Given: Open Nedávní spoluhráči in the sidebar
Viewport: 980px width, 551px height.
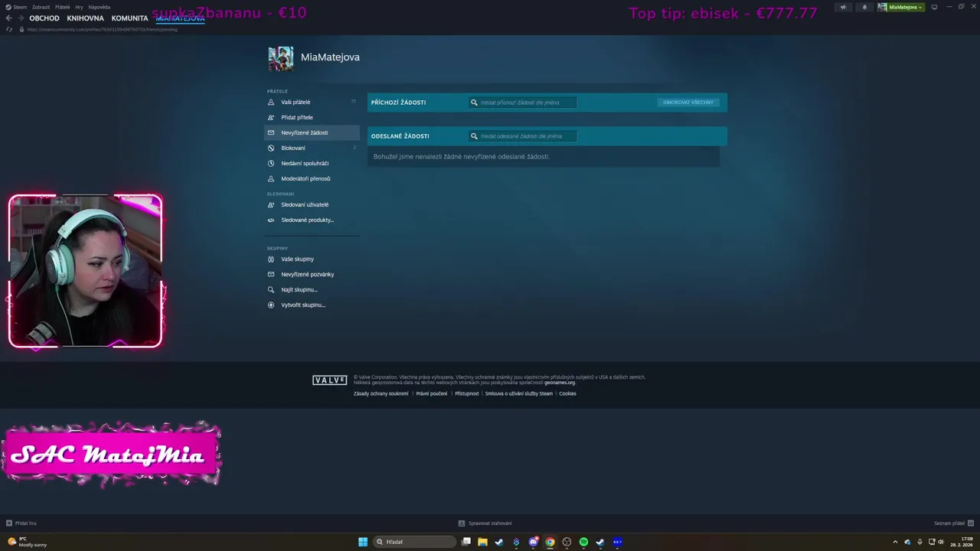Looking at the screenshot, I should 312,163.
